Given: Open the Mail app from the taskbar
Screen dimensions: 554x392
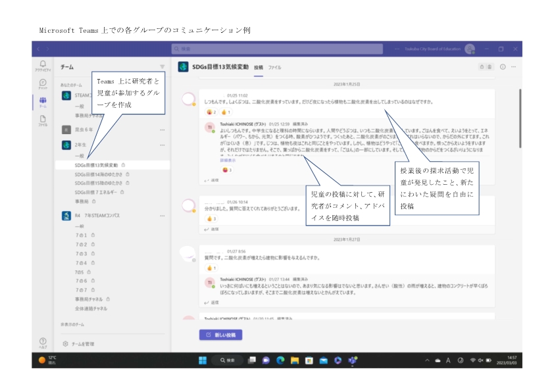Looking at the screenshot, I should [x=323, y=360].
